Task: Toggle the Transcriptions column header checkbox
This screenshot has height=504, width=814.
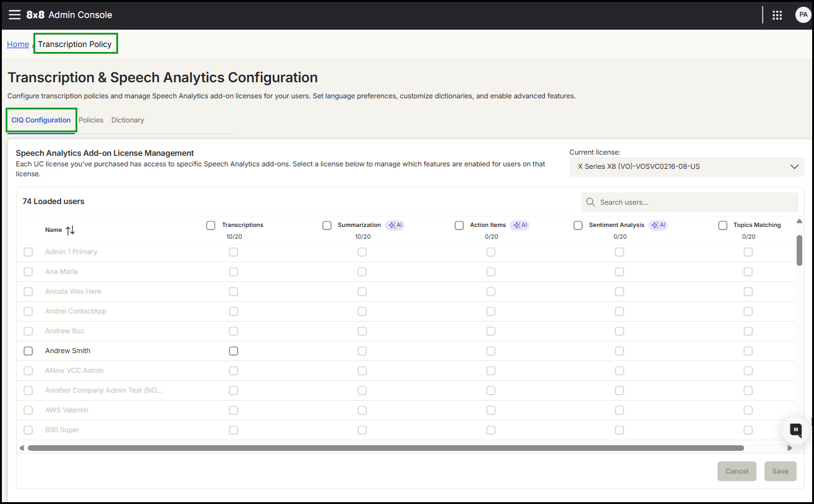Action: [211, 225]
